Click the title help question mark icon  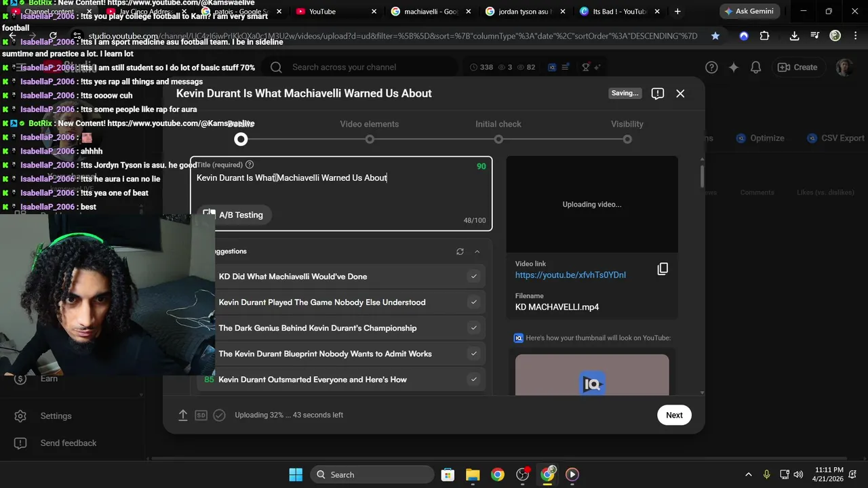tap(250, 165)
